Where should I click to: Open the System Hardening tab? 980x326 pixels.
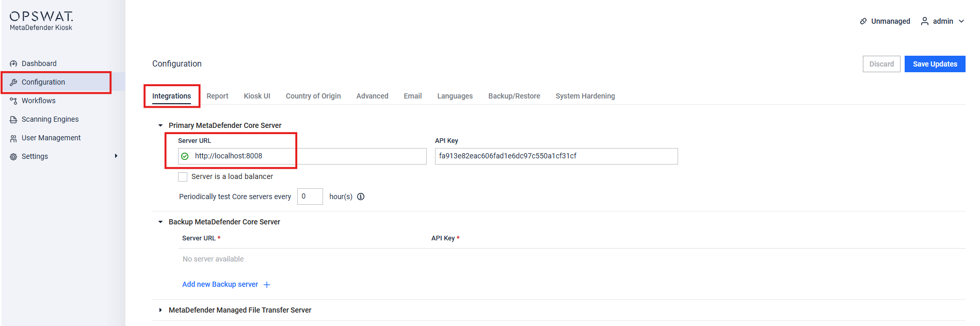(585, 96)
